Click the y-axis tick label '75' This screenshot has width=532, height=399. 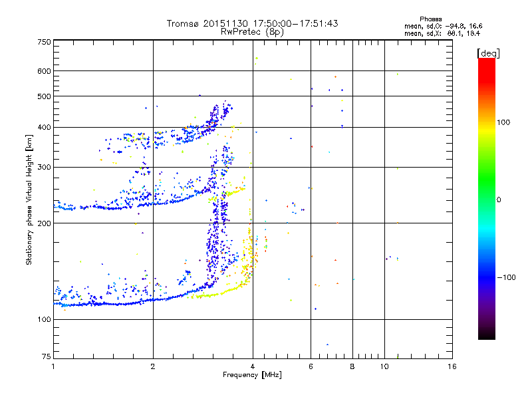(47, 356)
